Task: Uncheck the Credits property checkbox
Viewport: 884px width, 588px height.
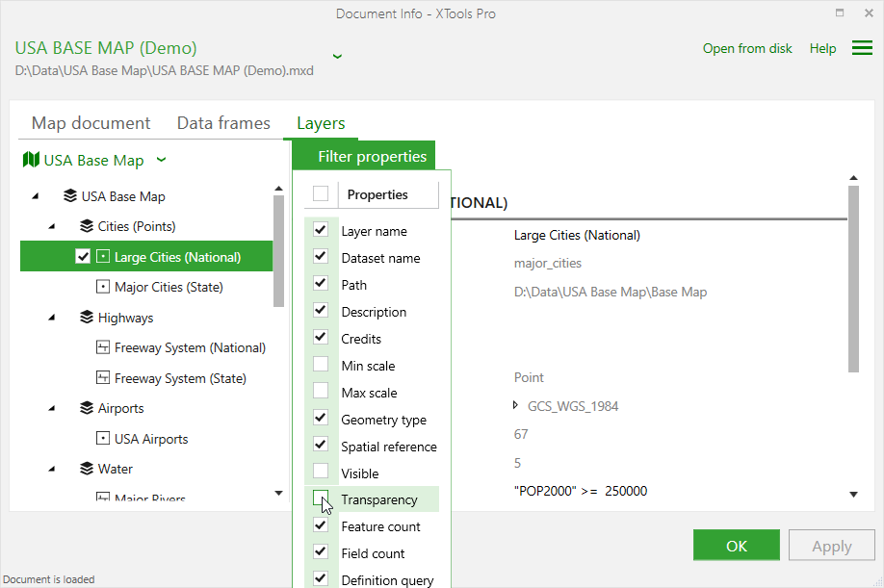Action: [321, 338]
